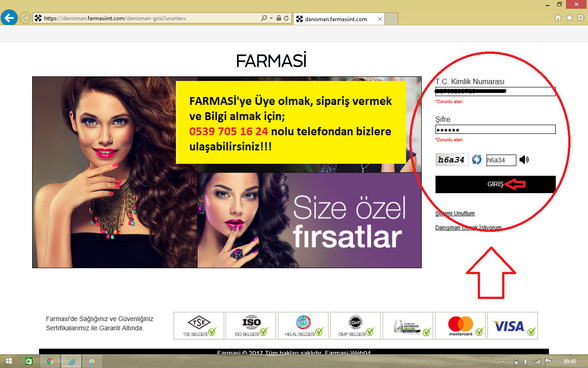Open Chrome from the taskbar
Screen dimensions: 588x368
pyautogui.click(x=50, y=362)
